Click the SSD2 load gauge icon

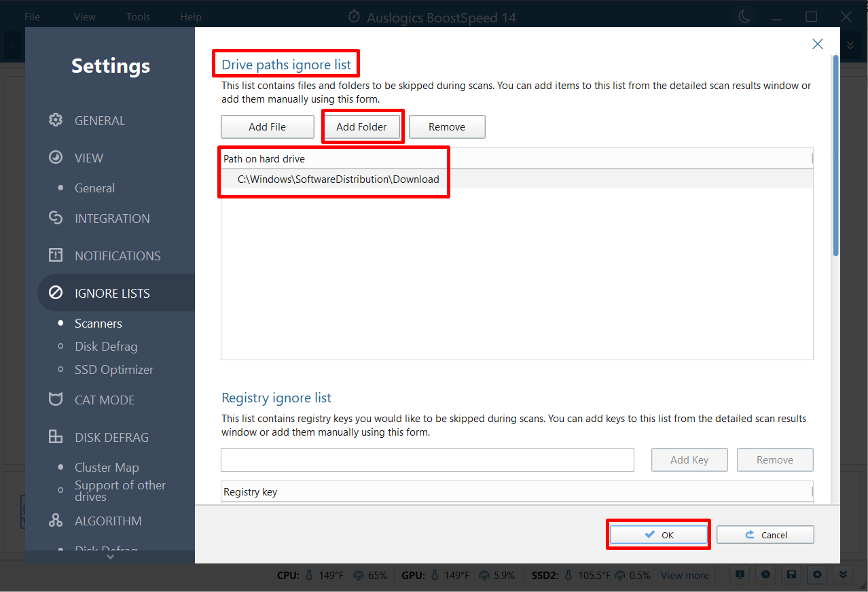pos(619,576)
